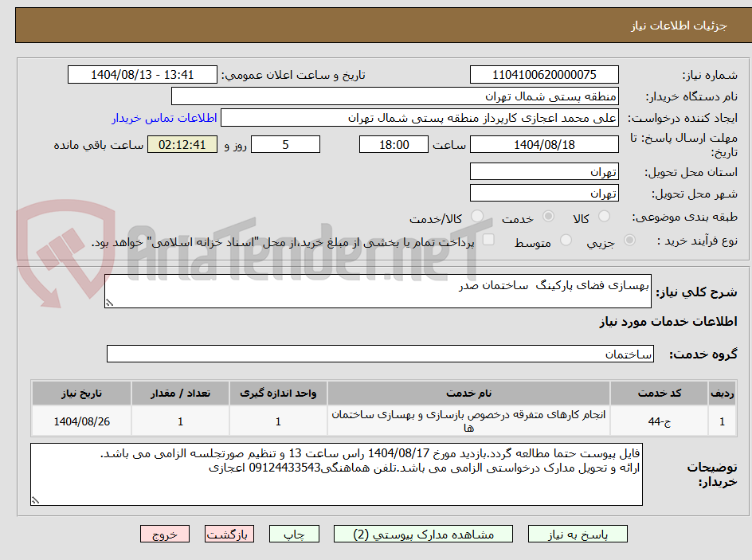
Task: Click the بازگشت button
Action: (x=229, y=534)
